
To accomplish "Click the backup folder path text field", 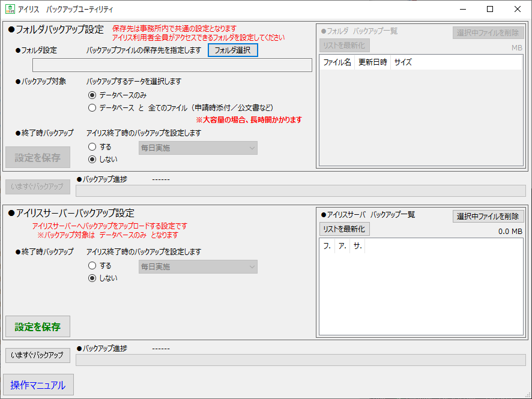I will coord(172,65).
